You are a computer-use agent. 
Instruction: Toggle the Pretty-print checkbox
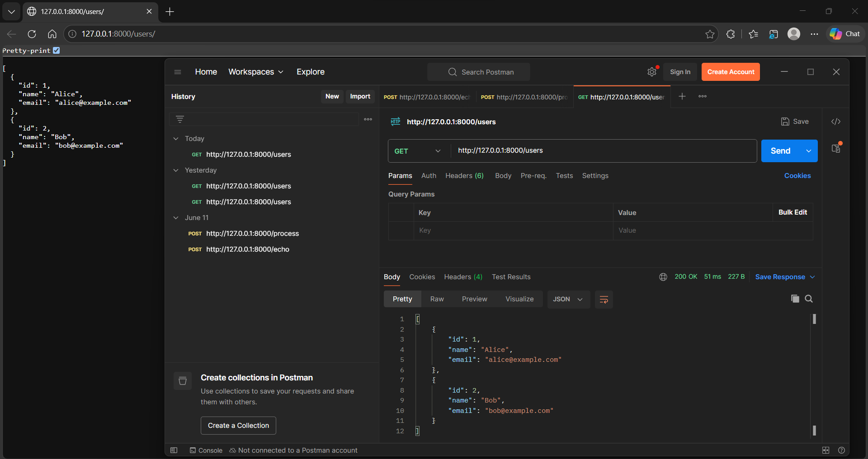(x=56, y=51)
